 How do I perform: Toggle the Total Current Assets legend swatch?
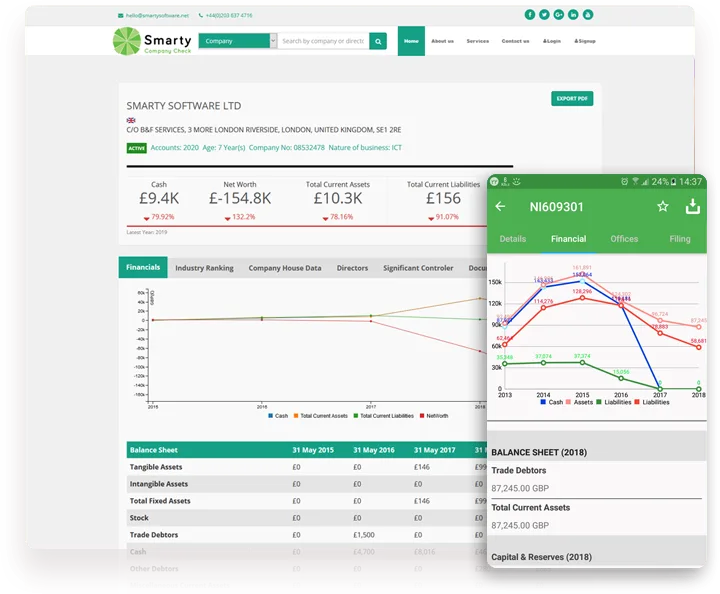[x=296, y=416]
